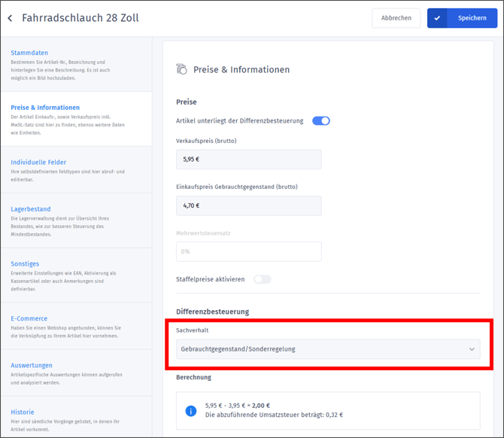Click the Differenzbesteuerung section heading

[x=212, y=312]
